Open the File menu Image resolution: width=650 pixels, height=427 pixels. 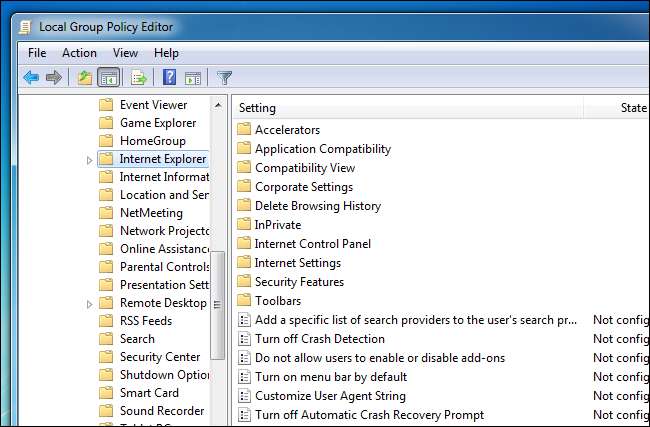pos(37,53)
